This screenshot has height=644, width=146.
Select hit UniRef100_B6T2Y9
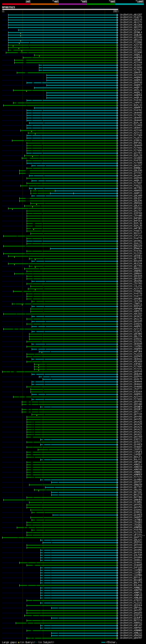tap(131, 620)
